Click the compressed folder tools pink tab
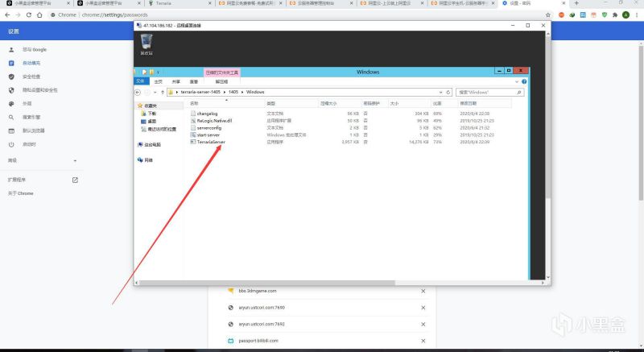644x352 pixels. point(222,72)
